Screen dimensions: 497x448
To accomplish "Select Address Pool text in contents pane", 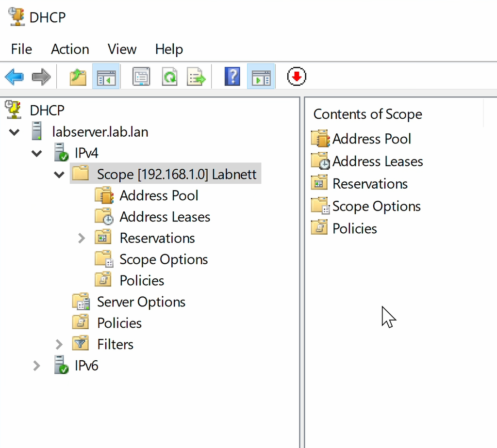I will click(371, 139).
